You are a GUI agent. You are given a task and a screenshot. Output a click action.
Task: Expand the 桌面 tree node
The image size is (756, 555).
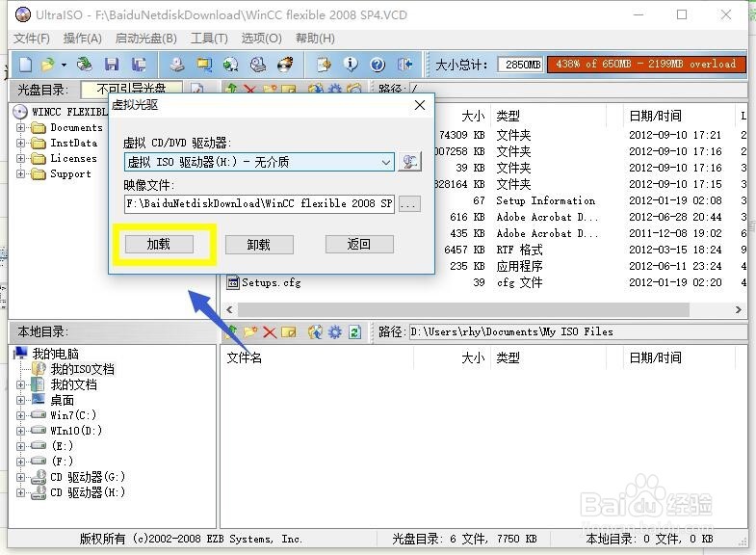(21, 400)
